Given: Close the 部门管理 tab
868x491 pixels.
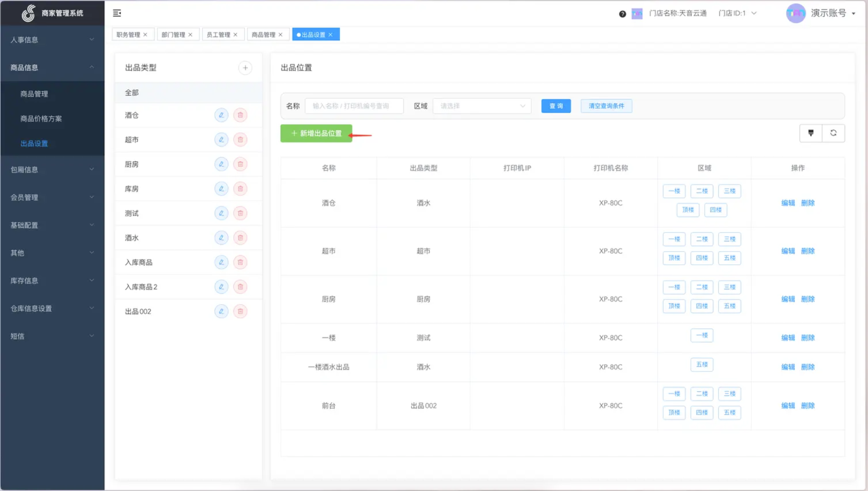Looking at the screenshot, I should point(190,35).
